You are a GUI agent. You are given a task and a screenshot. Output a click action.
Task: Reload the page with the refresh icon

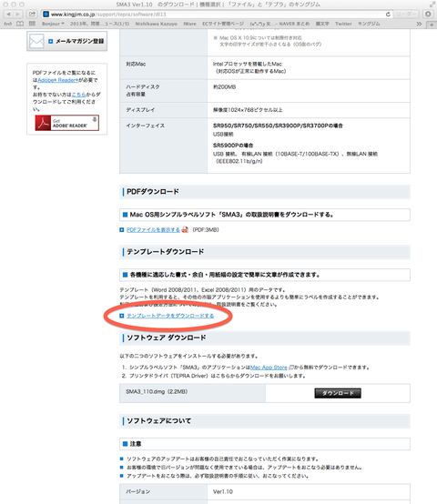388,15
